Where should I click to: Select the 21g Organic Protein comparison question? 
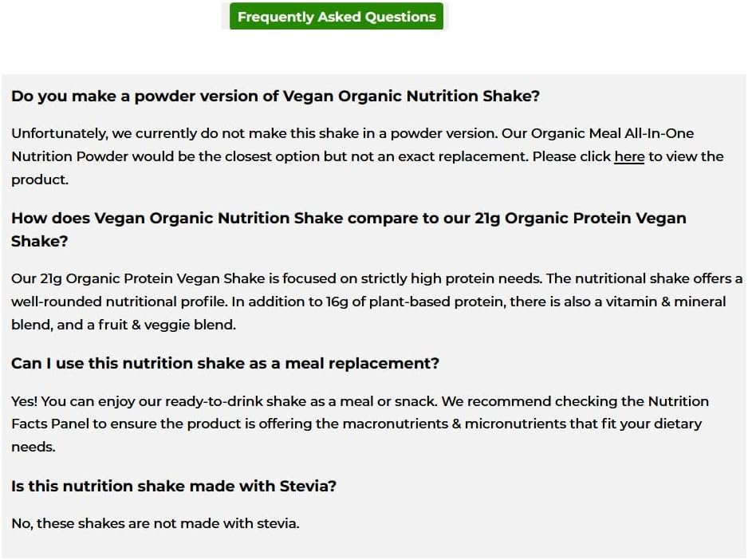[348, 219]
